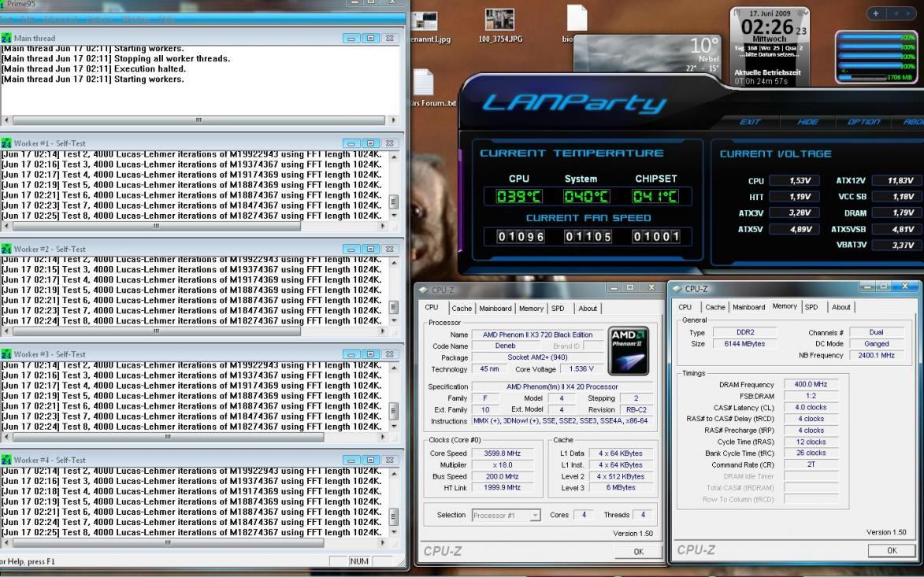Open the clock gadget showing 02:26
This screenshot has width=924, height=577.
coord(770,46)
